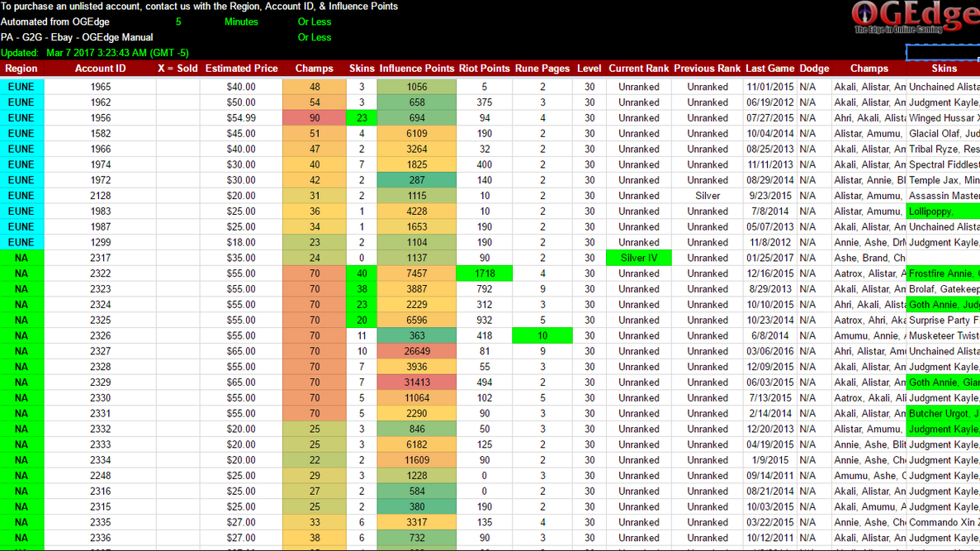Click the Silver IV current rank cell
The height and width of the screenshot is (551, 980).
tap(639, 259)
